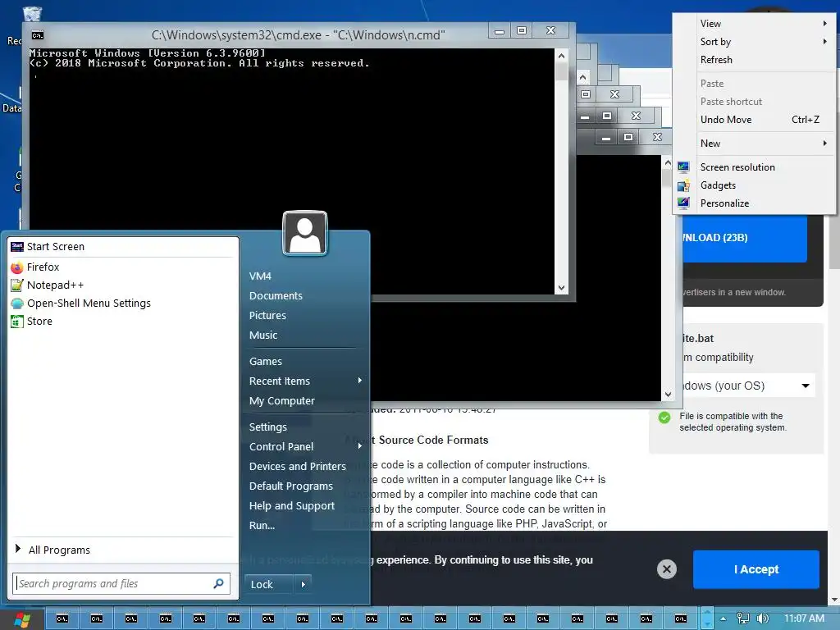Click the taskbar clock showing 11:07 AM
The image size is (840, 630).
pos(804,619)
